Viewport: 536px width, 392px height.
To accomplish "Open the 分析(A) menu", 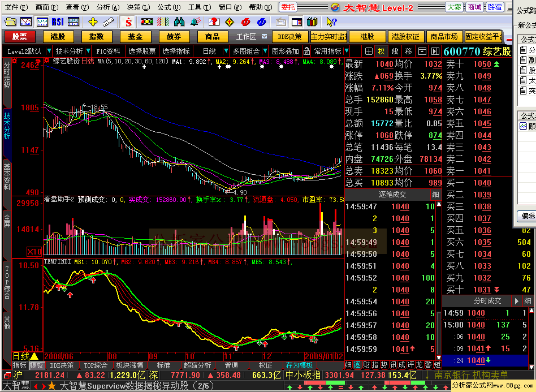I will coord(107,7).
